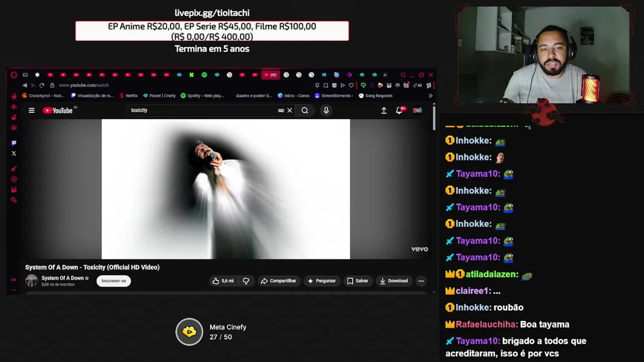Image resolution: width=644 pixels, height=362 pixels.
Task: Click the Meta Cinefy 27 / 50 goal
Action: click(x=211, y=332)
